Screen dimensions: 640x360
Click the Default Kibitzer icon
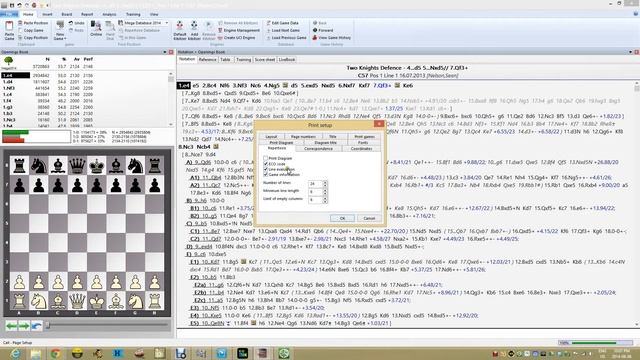180,30
